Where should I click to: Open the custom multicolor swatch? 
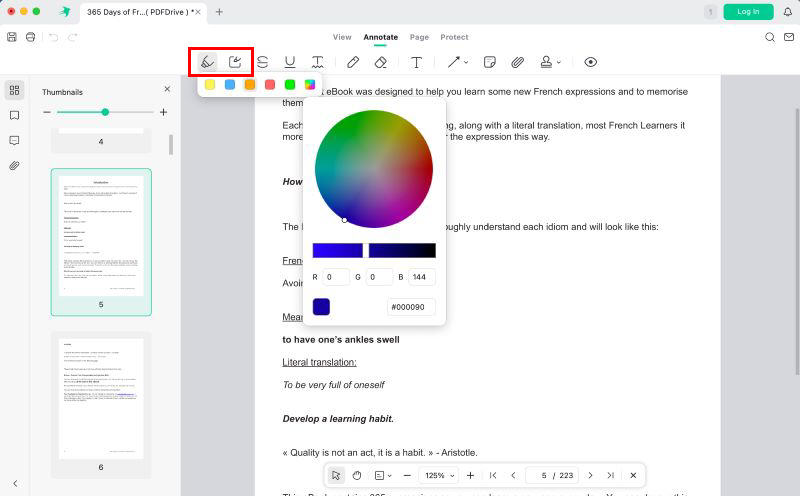pos(310,85)
